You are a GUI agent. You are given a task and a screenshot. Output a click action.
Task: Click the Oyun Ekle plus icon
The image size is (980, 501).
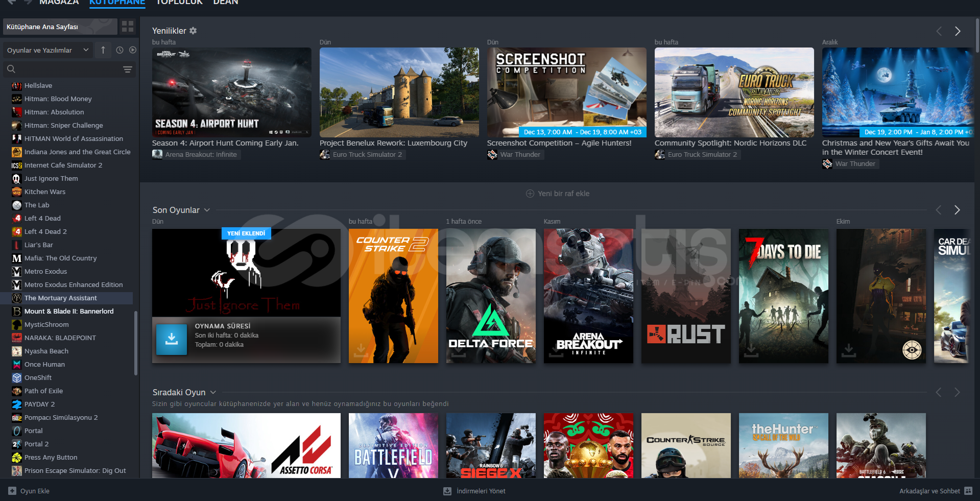pos(12,491)
